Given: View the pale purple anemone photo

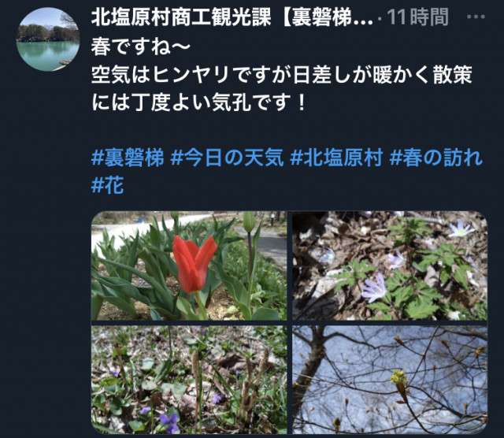Looking at the screenshot, I should click(x=390, y=265).
